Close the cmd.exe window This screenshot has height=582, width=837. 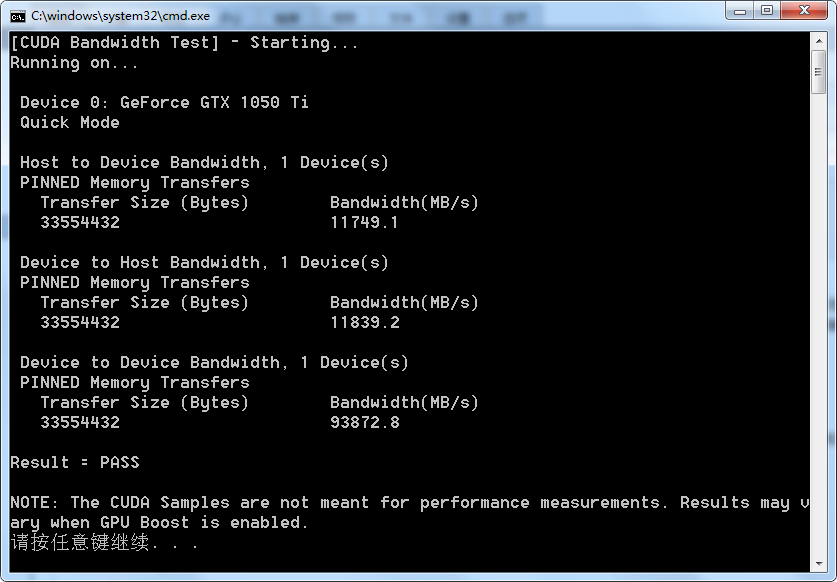point(804,11)
